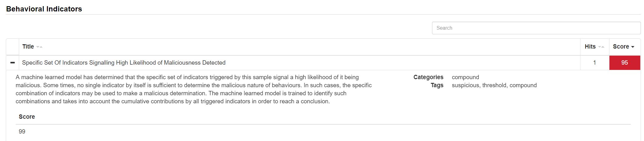Image resolution: width=644 pixels, height=141 pixels.
Task: Click the compound category value
Action: pyautogui.click(x=465, y=77)
